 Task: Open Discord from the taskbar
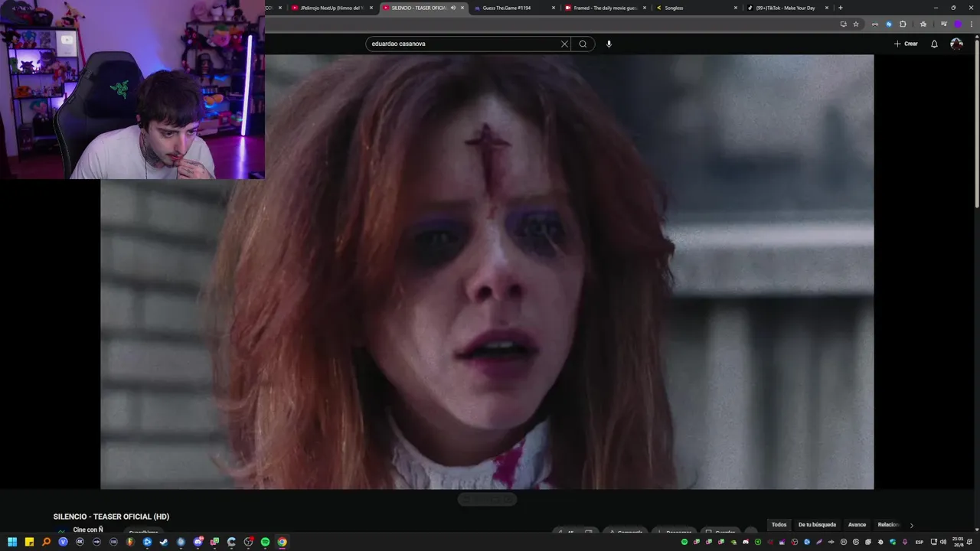pyautogui.click(x=198, y=542)
